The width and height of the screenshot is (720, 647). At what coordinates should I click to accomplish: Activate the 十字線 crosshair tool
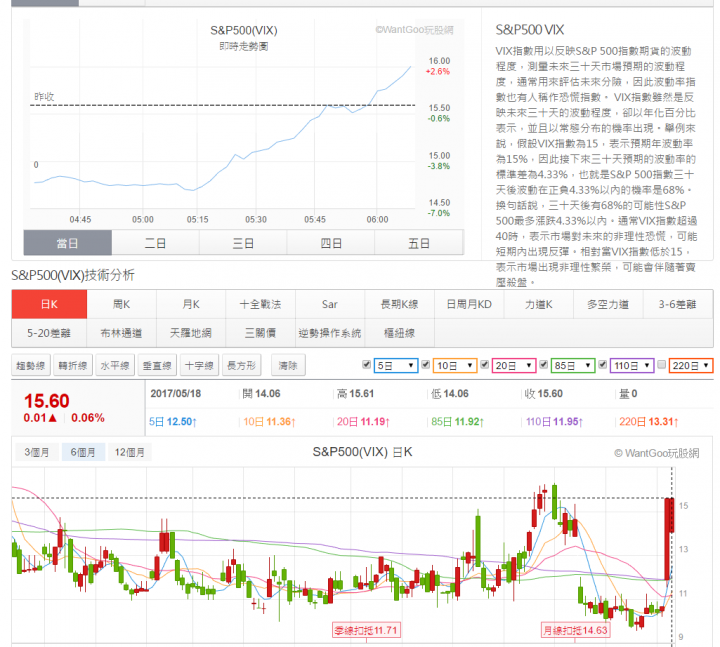coord(199,366)
